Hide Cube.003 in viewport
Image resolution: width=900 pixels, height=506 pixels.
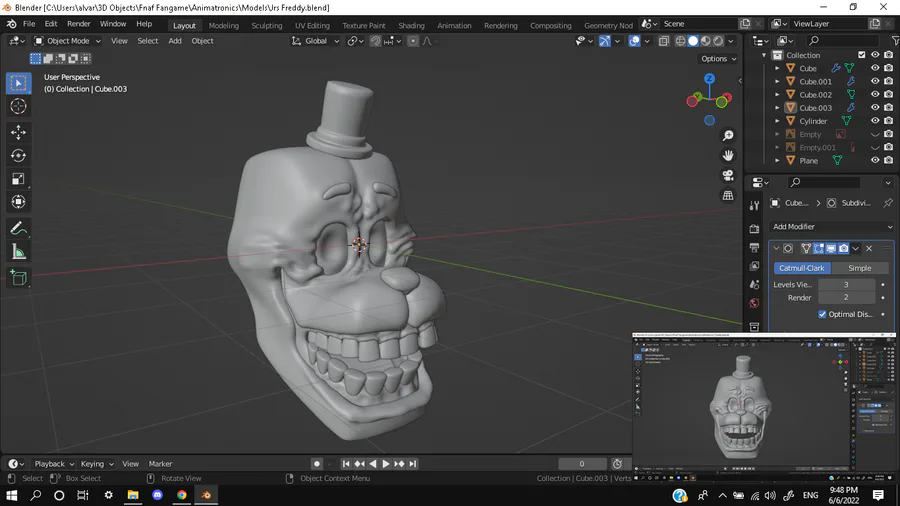point(875,107)
